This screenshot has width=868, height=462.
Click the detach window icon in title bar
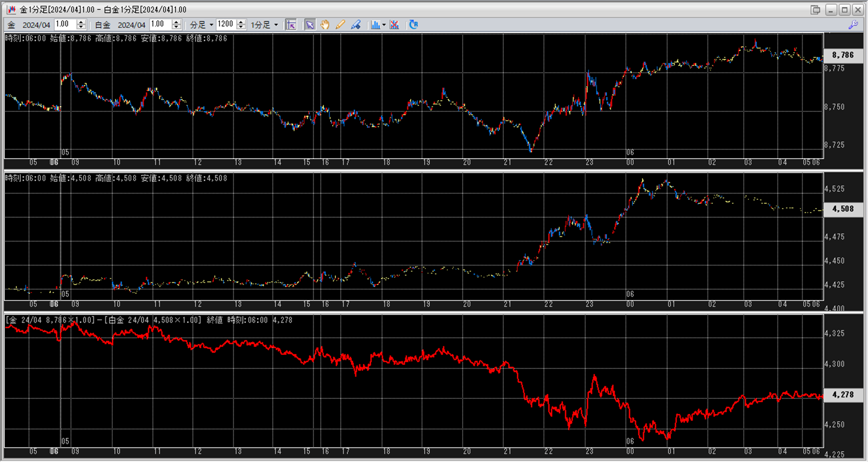click(x=815, y=9)
